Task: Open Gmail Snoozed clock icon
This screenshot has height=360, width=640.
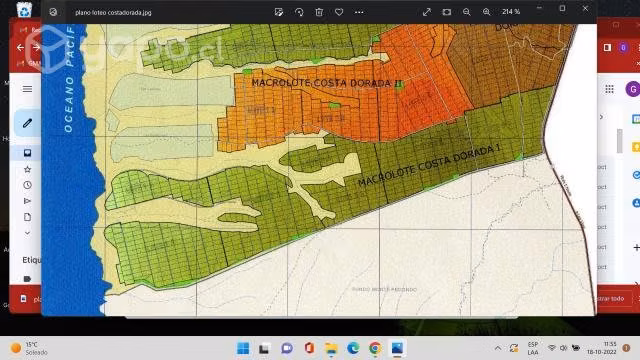Action: [x=27, y=185]
